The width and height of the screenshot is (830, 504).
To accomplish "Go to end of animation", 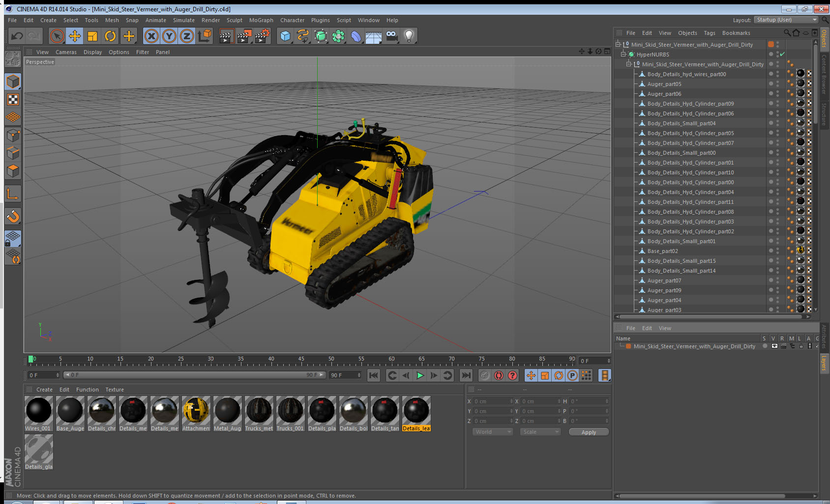I will pyautogui.click(x=466, y=375).
